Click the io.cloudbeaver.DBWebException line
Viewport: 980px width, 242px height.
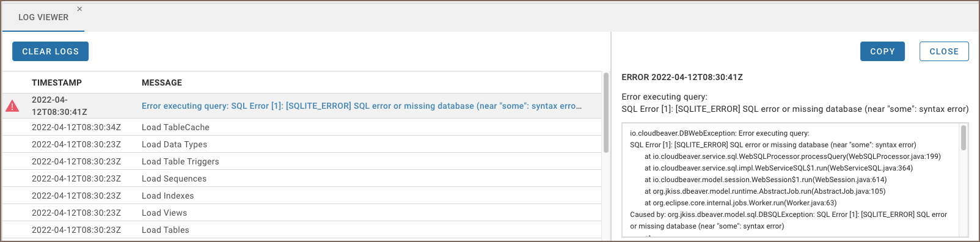(x=720, y=133)
